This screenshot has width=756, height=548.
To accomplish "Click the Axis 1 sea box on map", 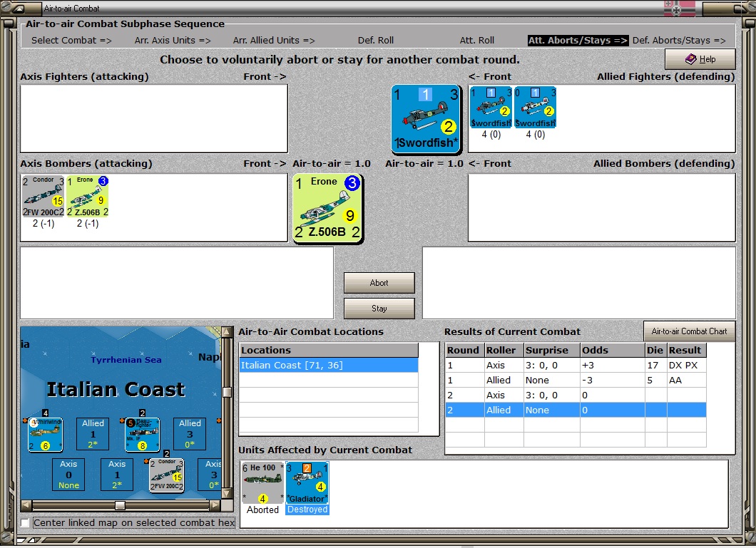I will pyautogui.click(x=117, y=475).
